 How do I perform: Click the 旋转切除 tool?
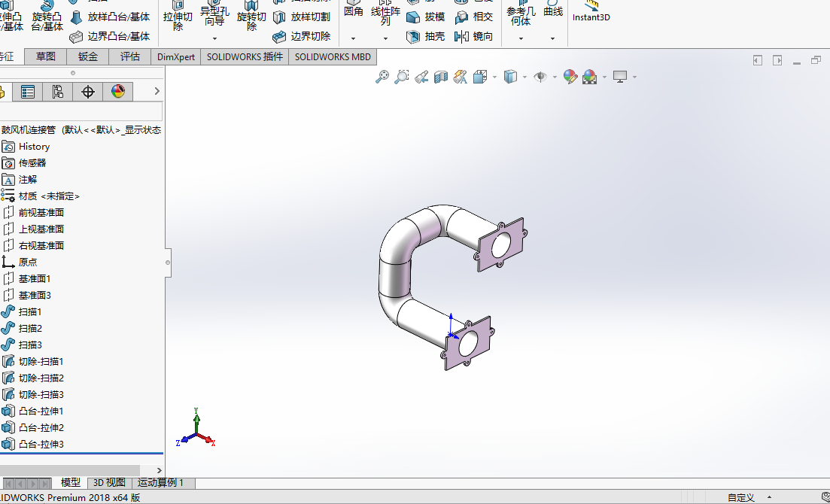coord(251,16)
